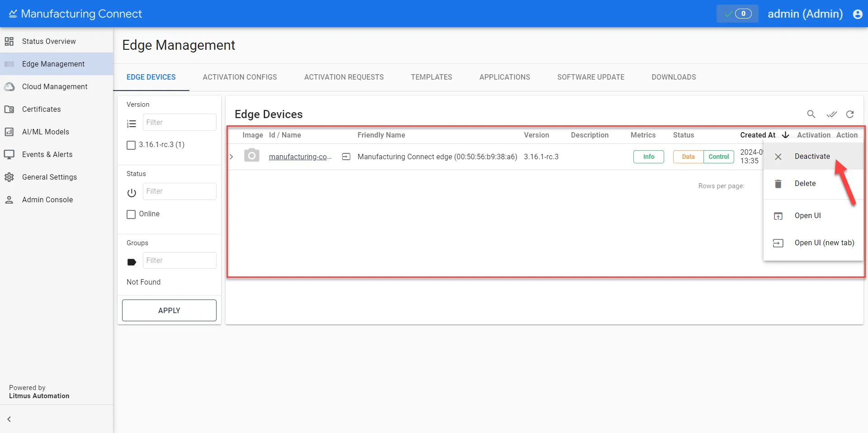This screenshot has height=433, width=868.
Task: Click the Status column header
Action: point(684,135)
